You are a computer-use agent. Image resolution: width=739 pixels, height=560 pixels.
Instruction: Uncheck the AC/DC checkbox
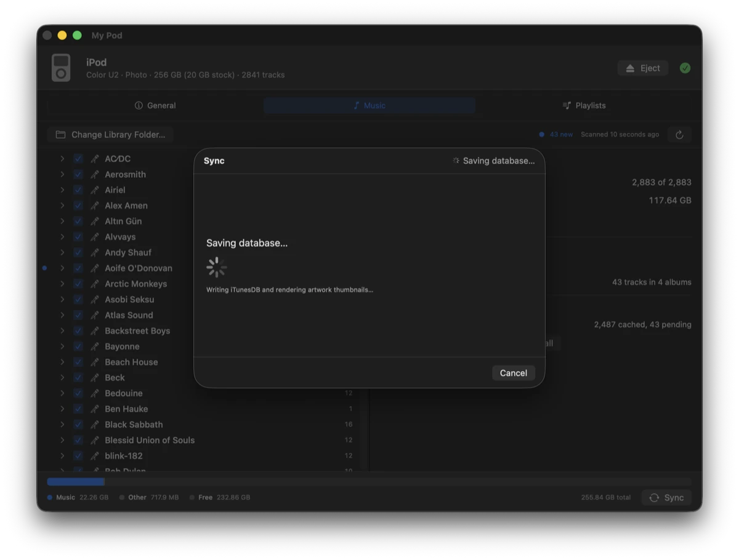pyautogui.click(x=78, y=159)
